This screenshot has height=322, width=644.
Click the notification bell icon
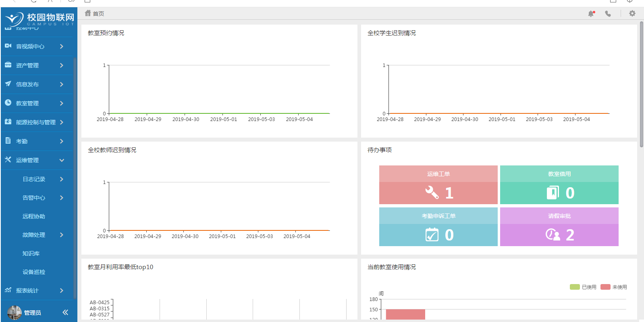(x=591, y=14)
